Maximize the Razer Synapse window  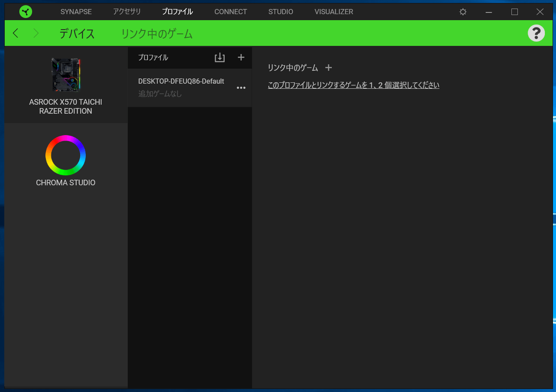514,12
